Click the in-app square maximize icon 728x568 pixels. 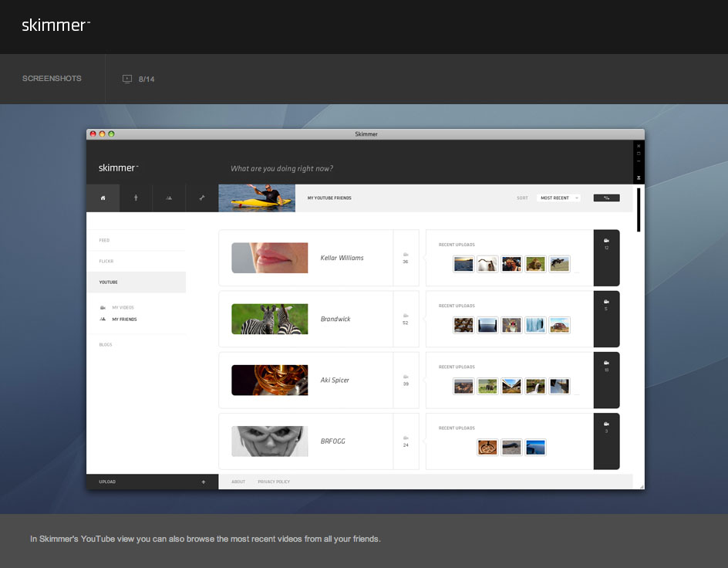click(x=639, y=154)
